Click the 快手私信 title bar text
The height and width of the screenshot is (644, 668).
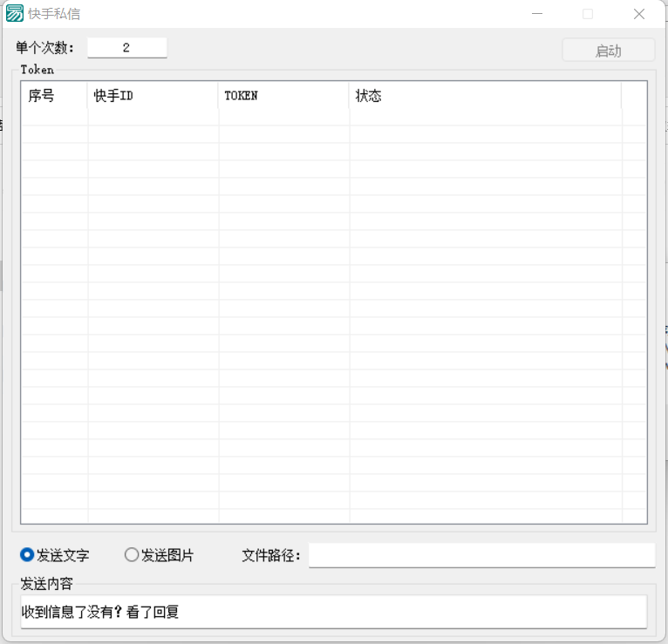point(54,15)
